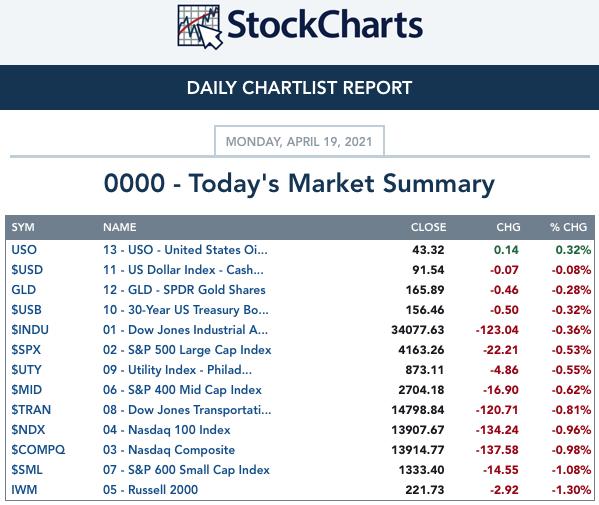Select S&P 600 Small Cap Index

click(186, 469)
